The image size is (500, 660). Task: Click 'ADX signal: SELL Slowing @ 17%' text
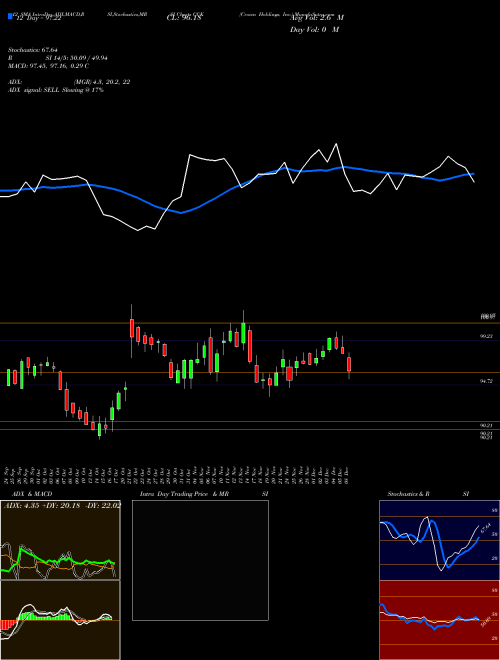pos(56,90)
